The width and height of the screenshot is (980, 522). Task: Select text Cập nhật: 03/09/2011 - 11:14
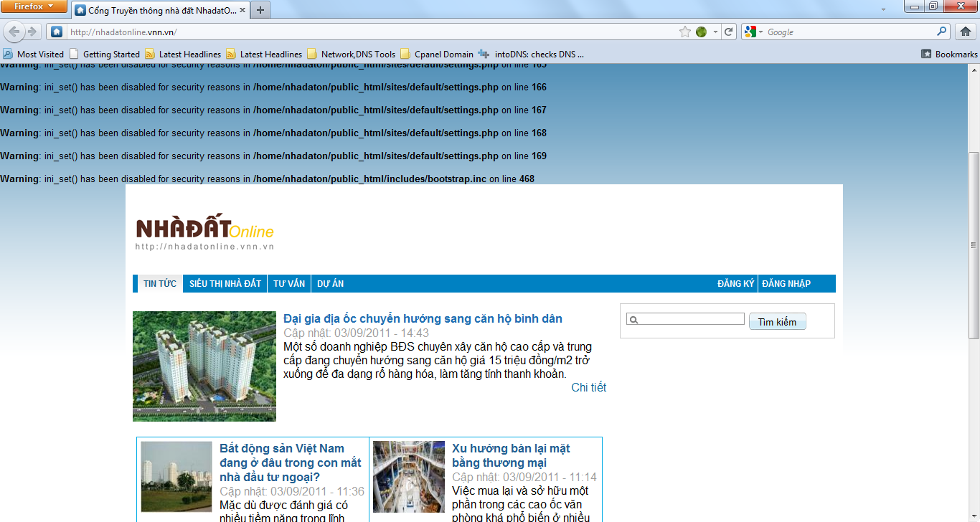coord(524,477)
